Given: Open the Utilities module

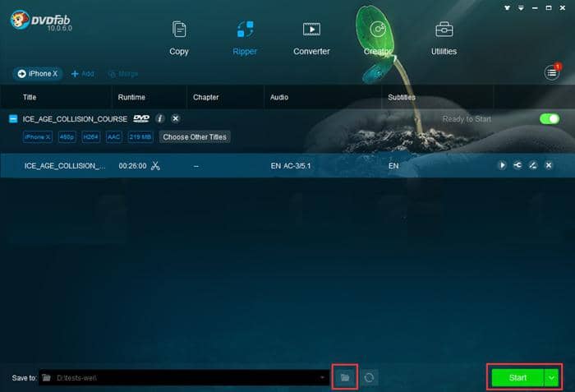Looking at the screenshot, I should point(444,38).
